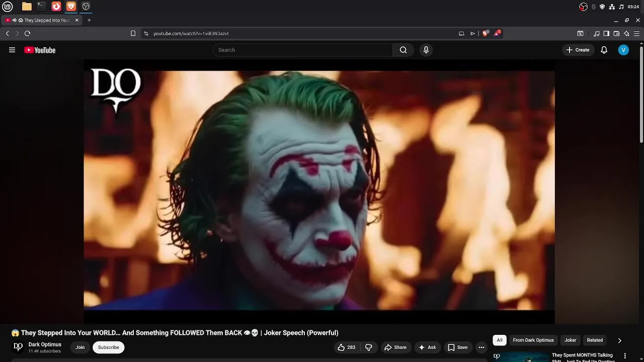Viewport: 644px width, 362px height.
Task: Open the Bluetooth tray indicator
Action: click(x=594, y=7)
